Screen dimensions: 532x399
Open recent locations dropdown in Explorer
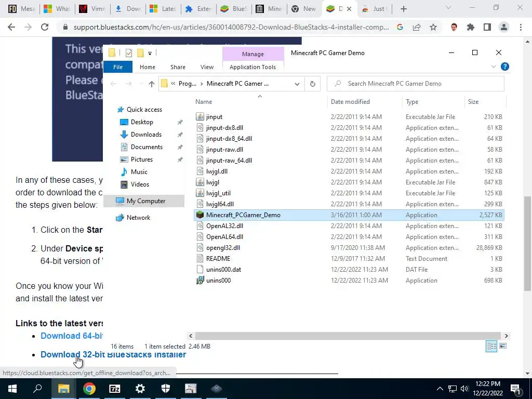click(x=141, y=84)
